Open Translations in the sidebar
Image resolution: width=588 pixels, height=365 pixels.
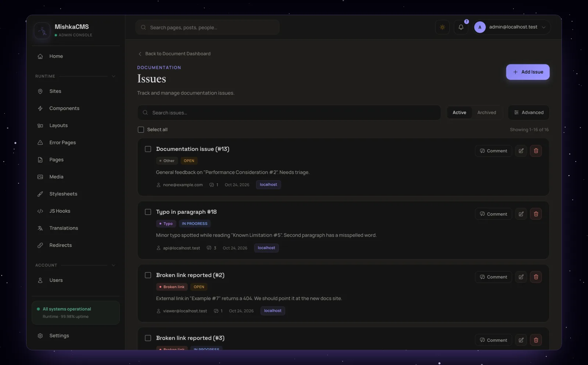click(x=76, y=228)
